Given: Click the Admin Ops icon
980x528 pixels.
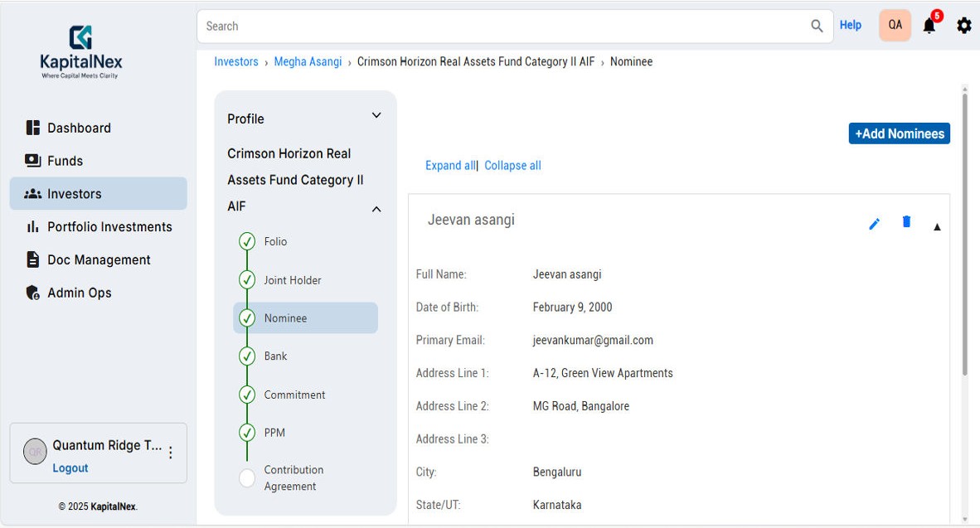Looking at the screenshot, I should [34, 292].
